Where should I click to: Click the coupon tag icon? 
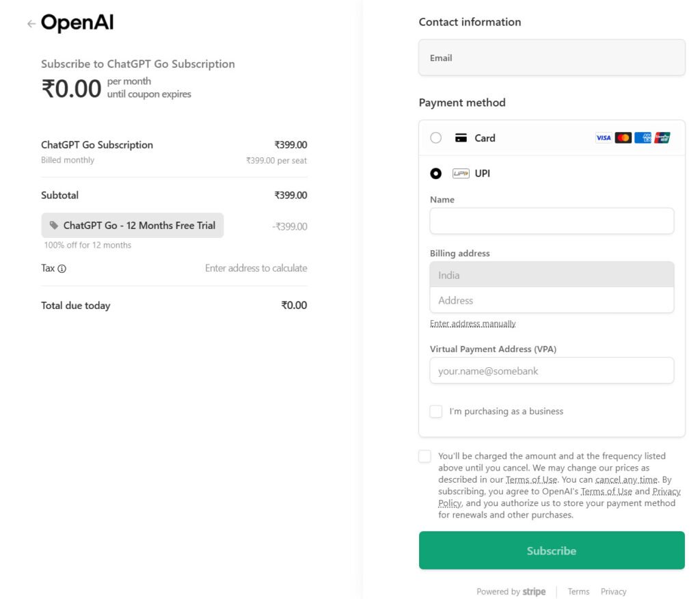[x=54, y=225]
